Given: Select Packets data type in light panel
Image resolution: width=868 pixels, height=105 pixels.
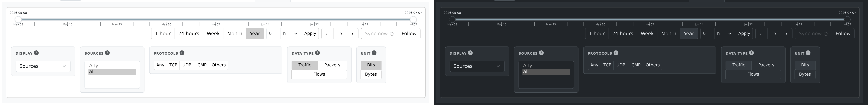Looking at the screenshot, I should 332,65.
